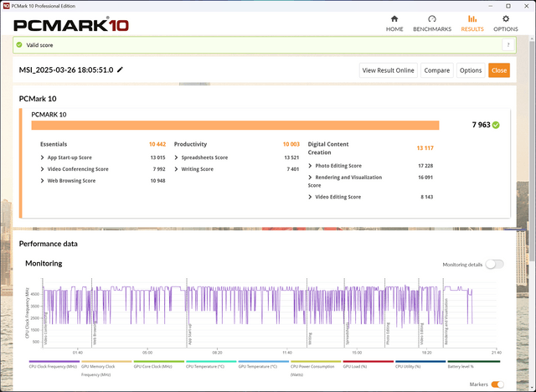Click the Spreadsheets chart marker

(x=348, y=333)
